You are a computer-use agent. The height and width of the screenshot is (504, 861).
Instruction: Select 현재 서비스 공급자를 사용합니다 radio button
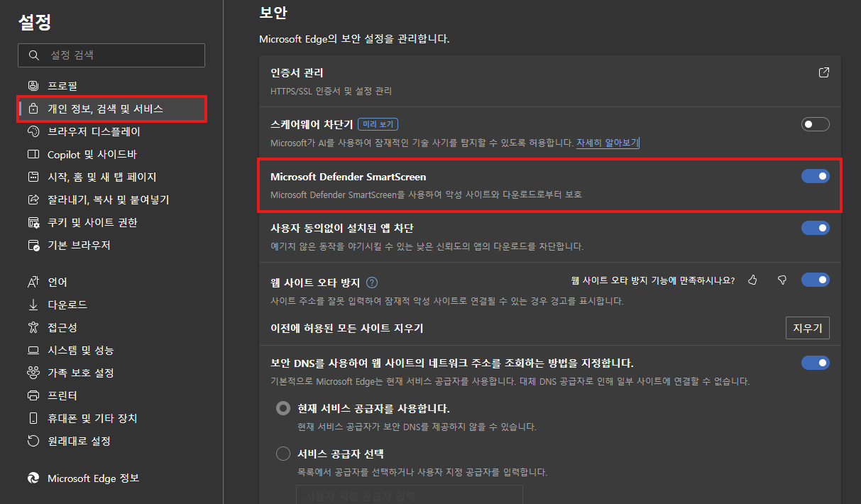click(283, 408)
